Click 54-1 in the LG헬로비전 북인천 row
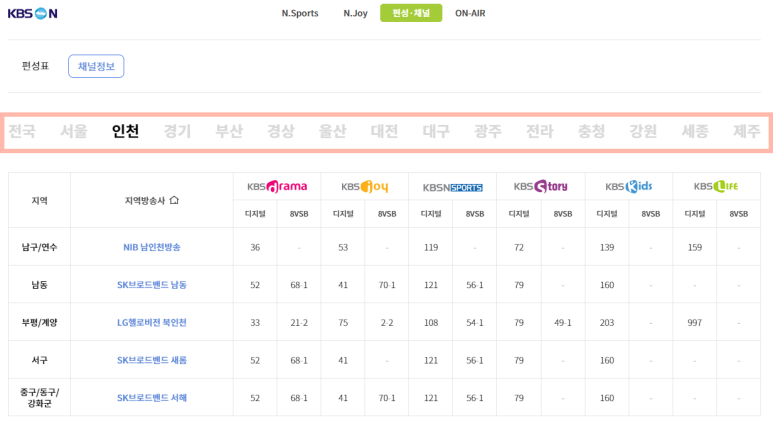The width and height of the screenshot is (773, 430). point(475,322)
